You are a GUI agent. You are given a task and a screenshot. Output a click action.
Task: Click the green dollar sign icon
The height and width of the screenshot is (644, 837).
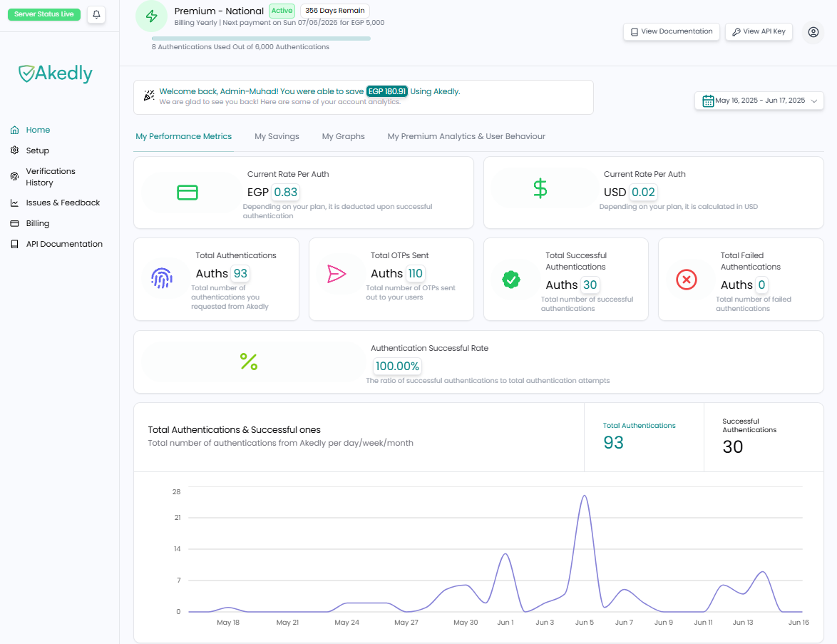pos(540,188)
